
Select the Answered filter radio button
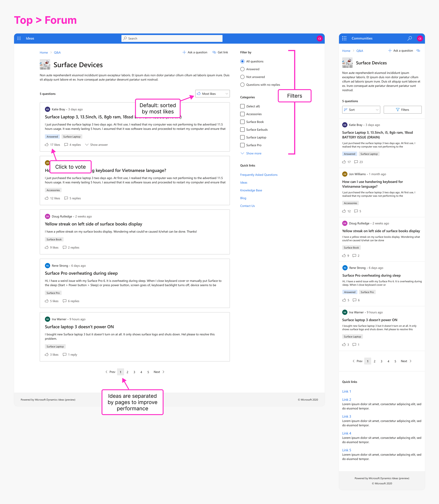click(242, 69)
